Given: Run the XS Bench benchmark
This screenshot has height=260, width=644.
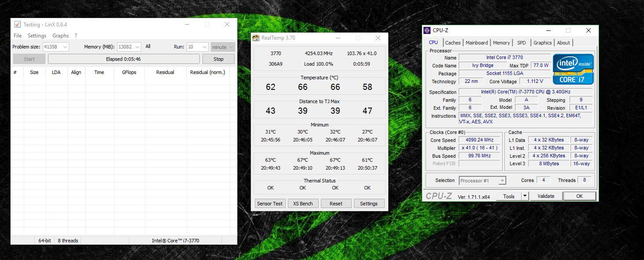Looking at the screenshot, I should coord(303,204).
